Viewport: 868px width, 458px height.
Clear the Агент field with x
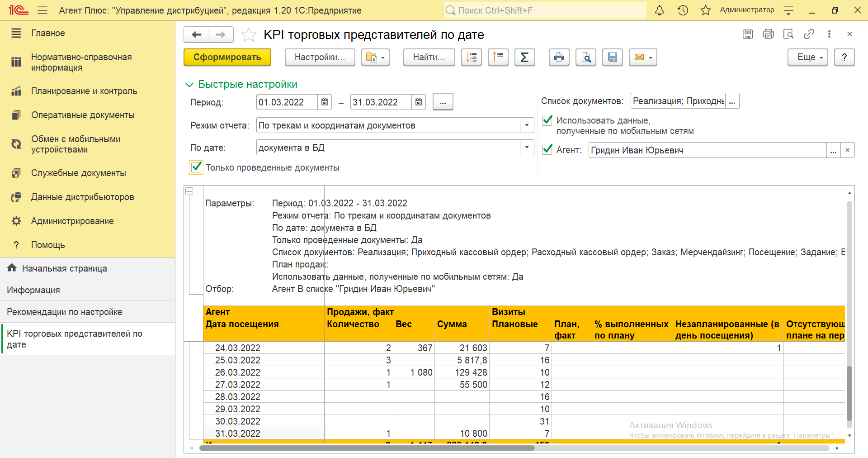[847, 150]
